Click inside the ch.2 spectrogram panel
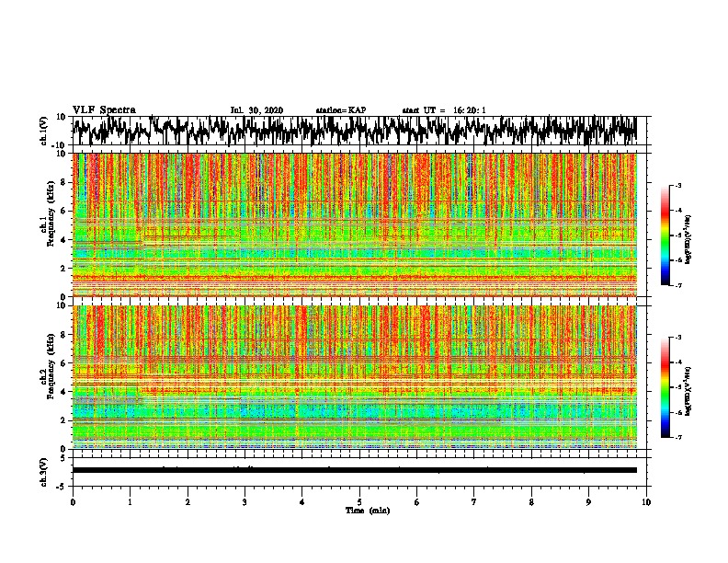 (x=355, y=377)
